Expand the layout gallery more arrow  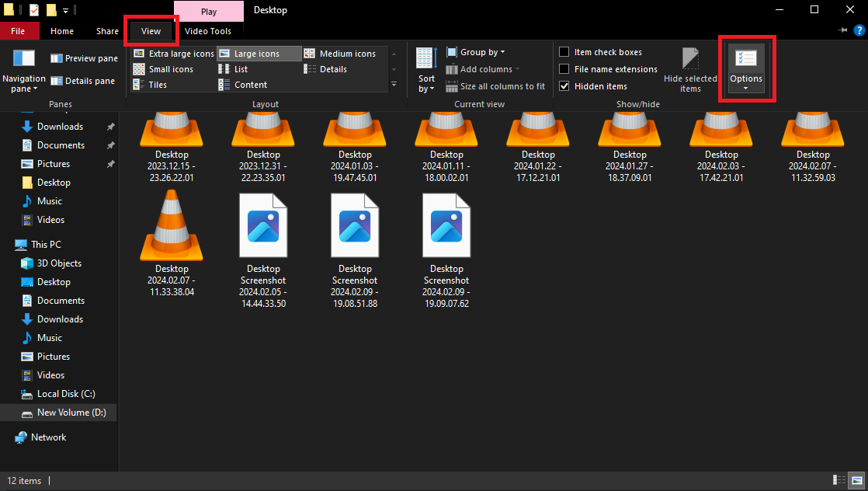point(394,85)
